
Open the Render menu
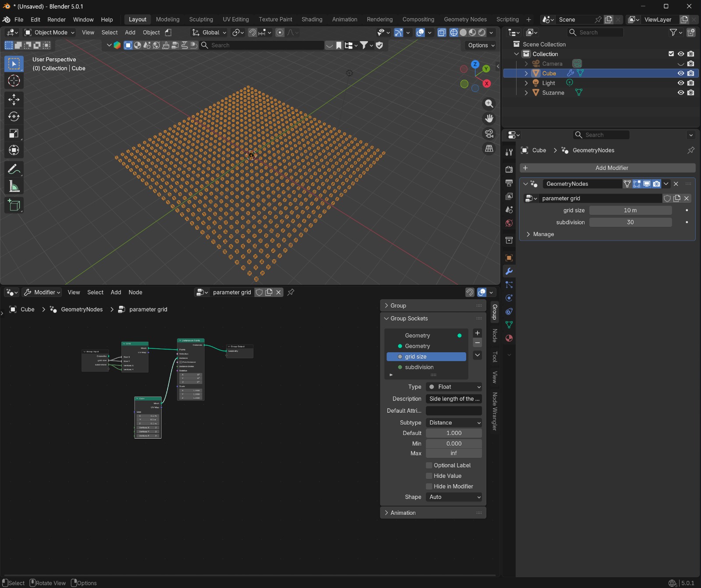[x=57, y=20]
